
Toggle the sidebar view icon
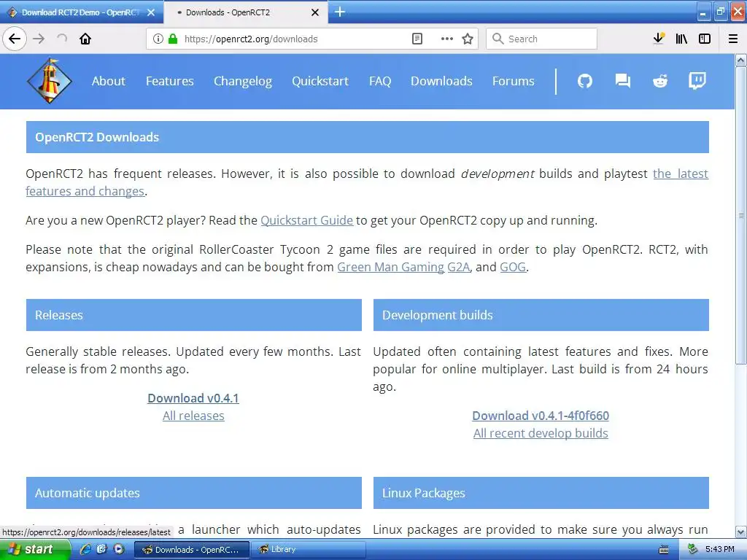(705, 39)
